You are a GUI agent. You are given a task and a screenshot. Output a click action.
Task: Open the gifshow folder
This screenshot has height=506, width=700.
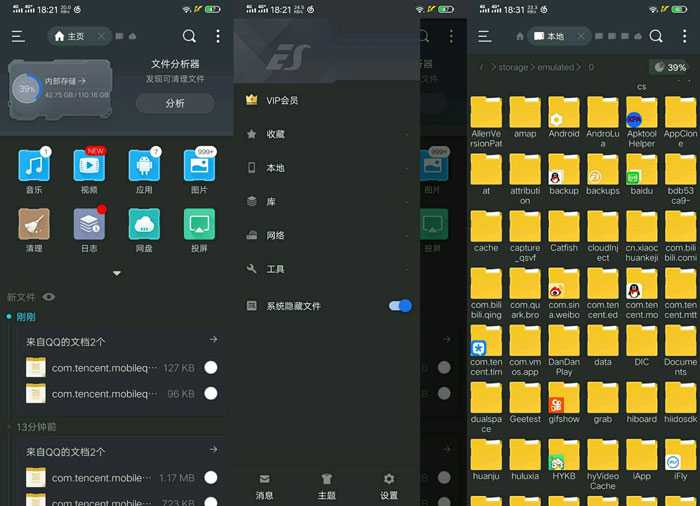564,403
